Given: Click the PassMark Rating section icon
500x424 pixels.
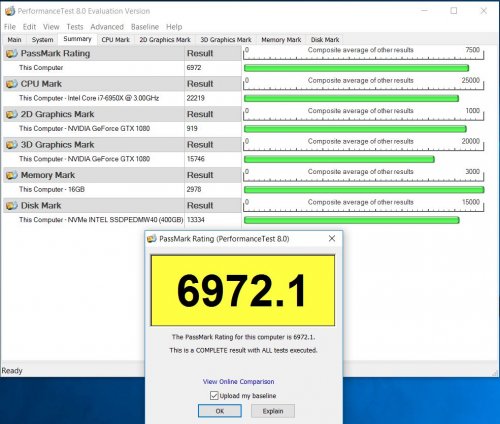Looking at the screenshot, I should (12, 53).
